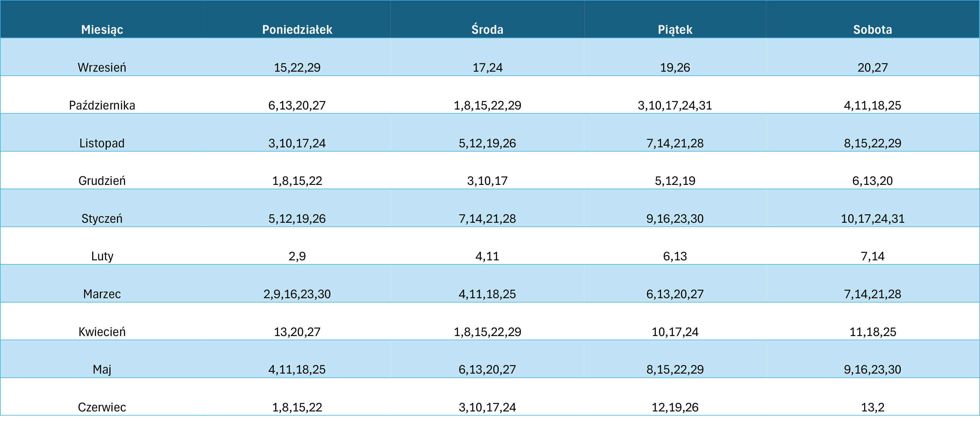The image size is (980, 436).
Task: Click the Października month cell
Action: 102,105
